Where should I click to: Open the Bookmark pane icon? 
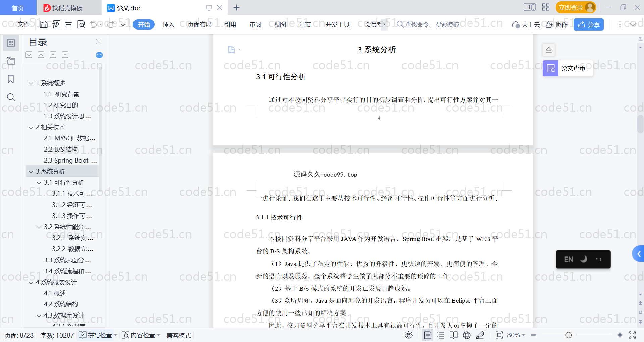pyautogui.click(x=11, y=79)
